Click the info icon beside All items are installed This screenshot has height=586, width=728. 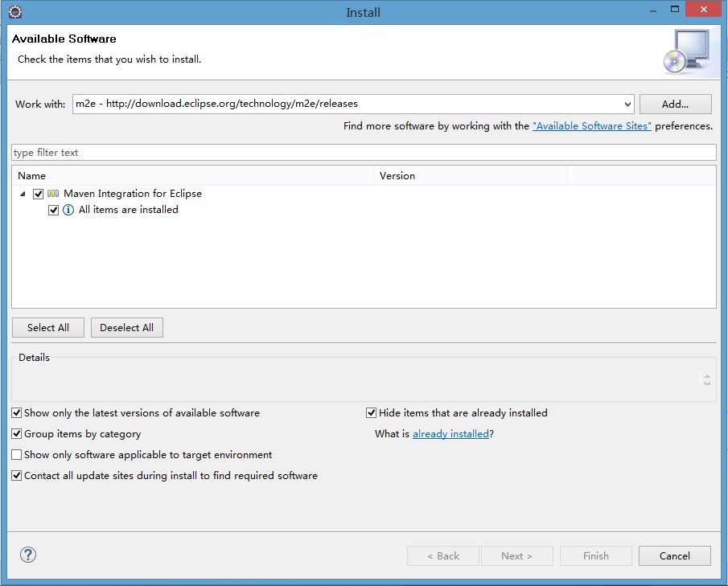68,210
